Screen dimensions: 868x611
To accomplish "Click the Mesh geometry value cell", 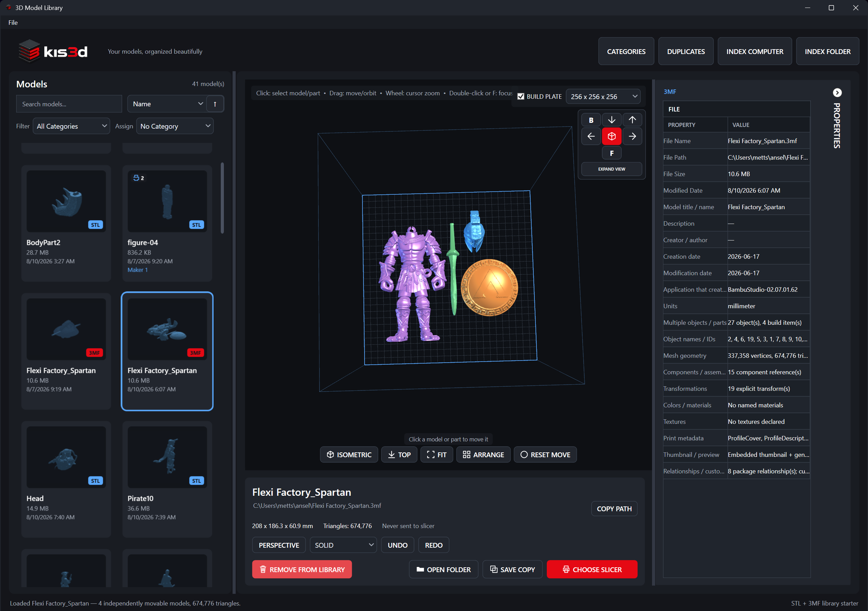I will click(x=768, y=355).
